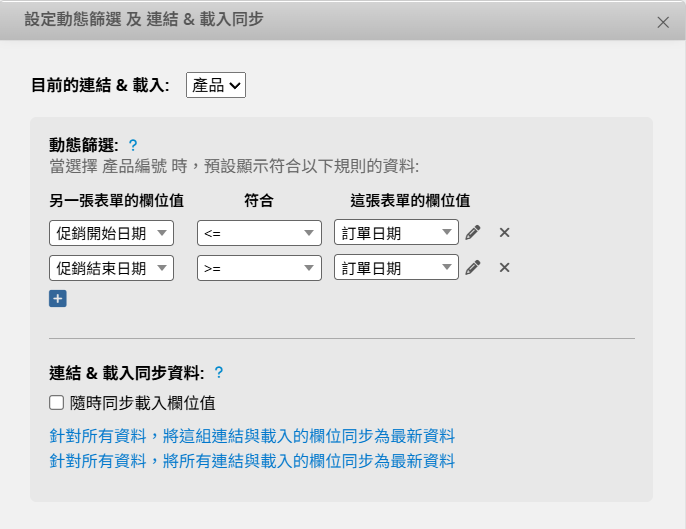686x529 pixels.
Task: Click help icon next to 動態篩選
Action: click(x=133, y=145)
